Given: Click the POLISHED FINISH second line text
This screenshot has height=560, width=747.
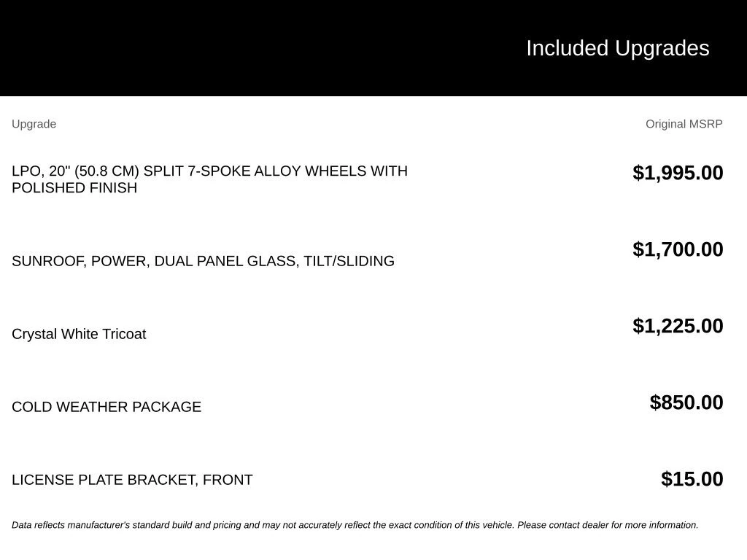Looking at the screenshot, I should coord(74,187).
